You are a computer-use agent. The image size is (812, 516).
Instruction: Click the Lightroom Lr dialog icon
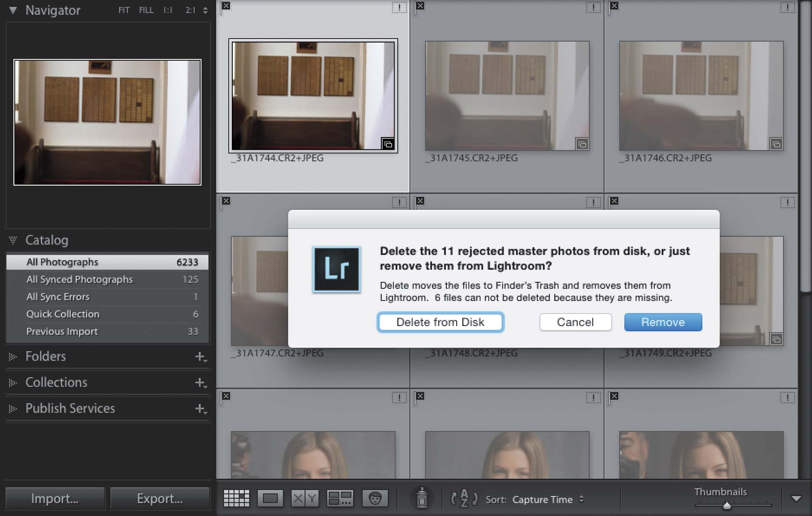[x=337, y=269]
